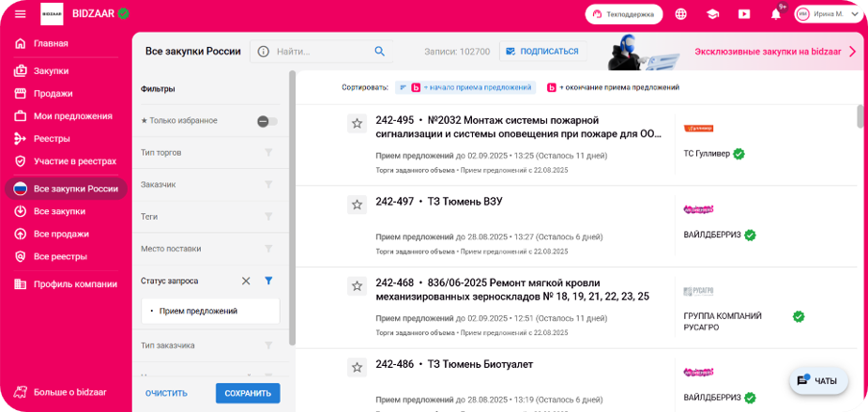This screenshot has height=412, width=868.
Task: Clear the Статус запроса filter with X
Action: [246, 281]
